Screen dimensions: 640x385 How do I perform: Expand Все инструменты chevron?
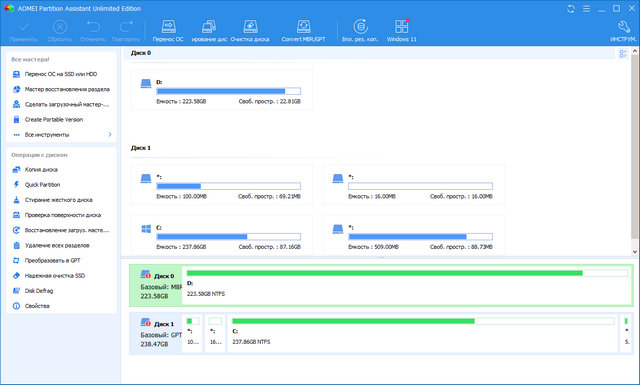click(110, 134)
